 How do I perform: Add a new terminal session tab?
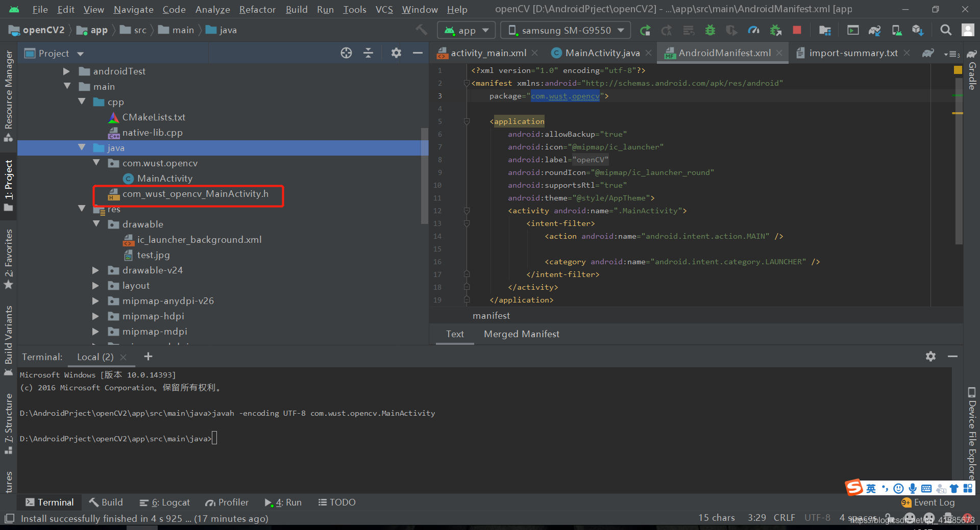coord(148,357)
